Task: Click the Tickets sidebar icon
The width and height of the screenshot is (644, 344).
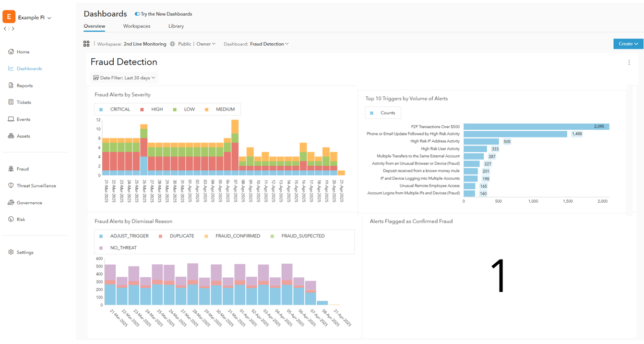Action: click(11, 102)
